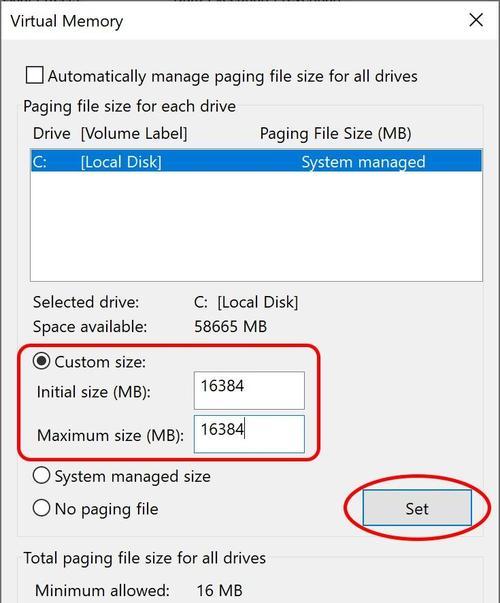The width and height of the screenshot is (500, 603).
Task: Select the Custom size radio button
Action: tap(41, 361)
